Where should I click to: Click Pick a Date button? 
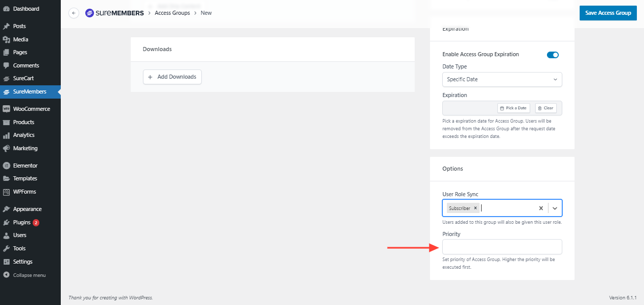click(513, 108)
